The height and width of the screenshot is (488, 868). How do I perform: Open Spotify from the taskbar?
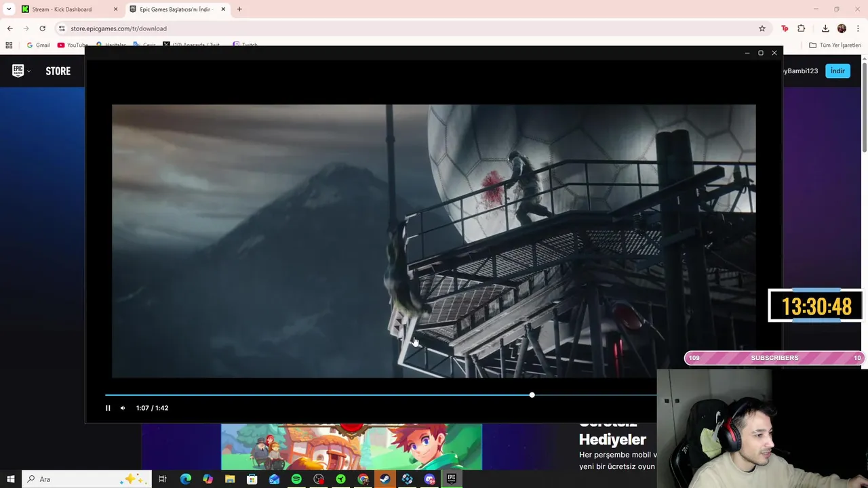[x=296, y=479]
